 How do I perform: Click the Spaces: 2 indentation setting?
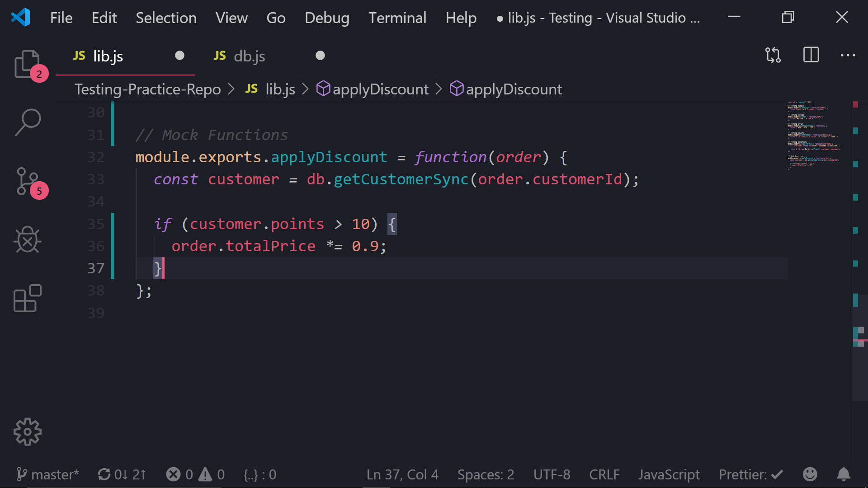[486, 474]
